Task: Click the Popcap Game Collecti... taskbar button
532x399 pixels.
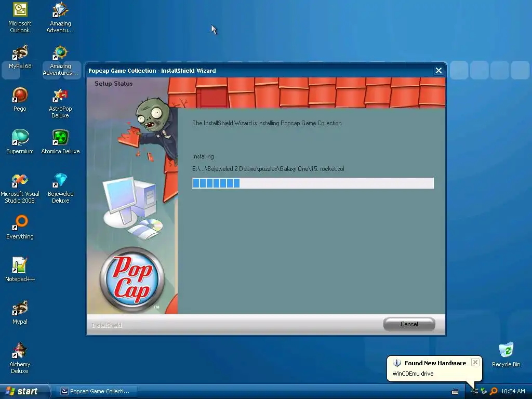Action: pyautogui.click(x=96, y=391)
